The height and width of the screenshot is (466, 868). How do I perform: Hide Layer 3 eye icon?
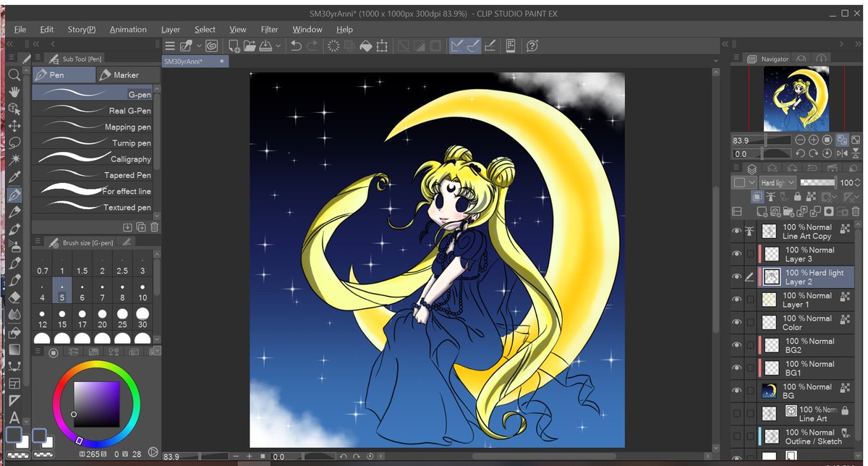737,254
